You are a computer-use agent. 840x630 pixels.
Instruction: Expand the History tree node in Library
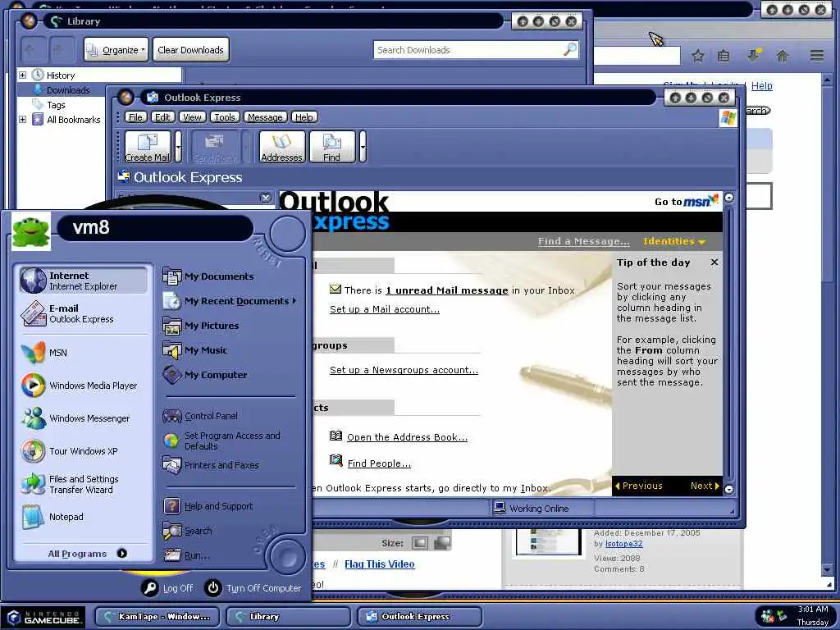22,75
